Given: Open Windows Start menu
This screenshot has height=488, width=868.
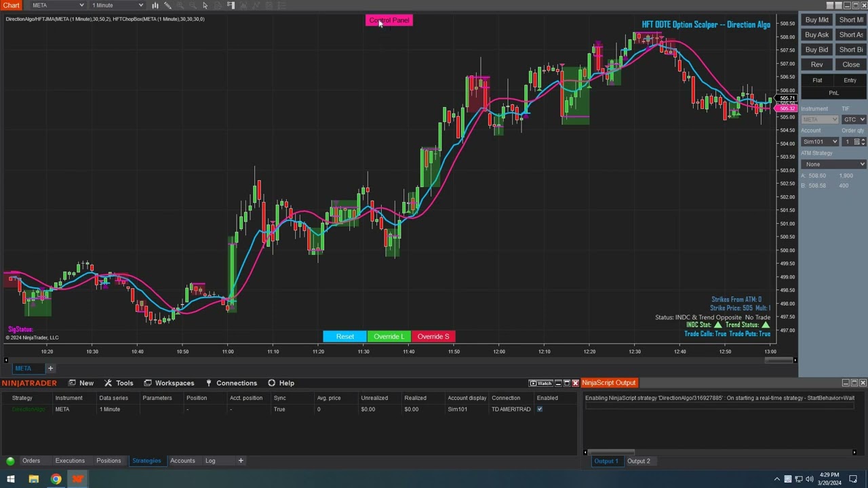Looking at the screenshot, I should point(11,479).
